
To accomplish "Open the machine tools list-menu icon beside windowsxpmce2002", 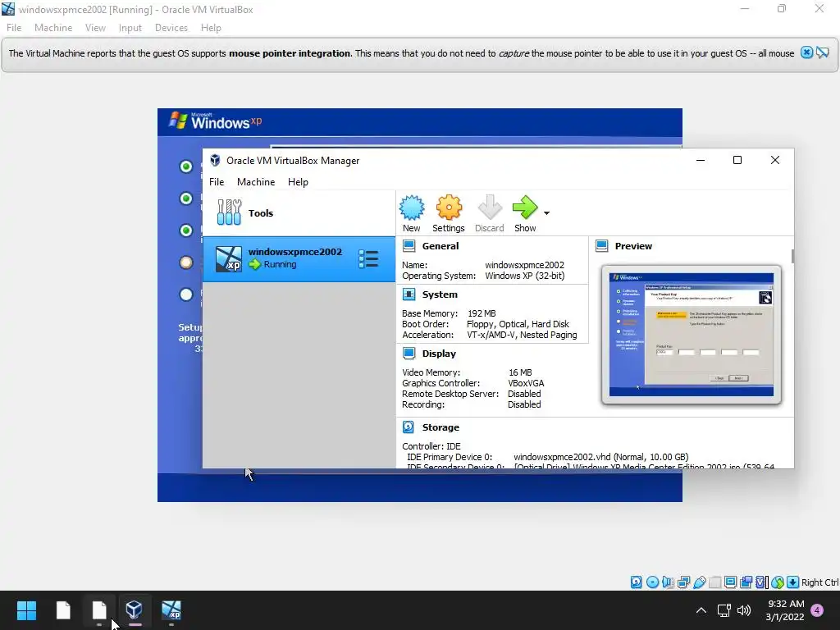I will tap(368, 258).
